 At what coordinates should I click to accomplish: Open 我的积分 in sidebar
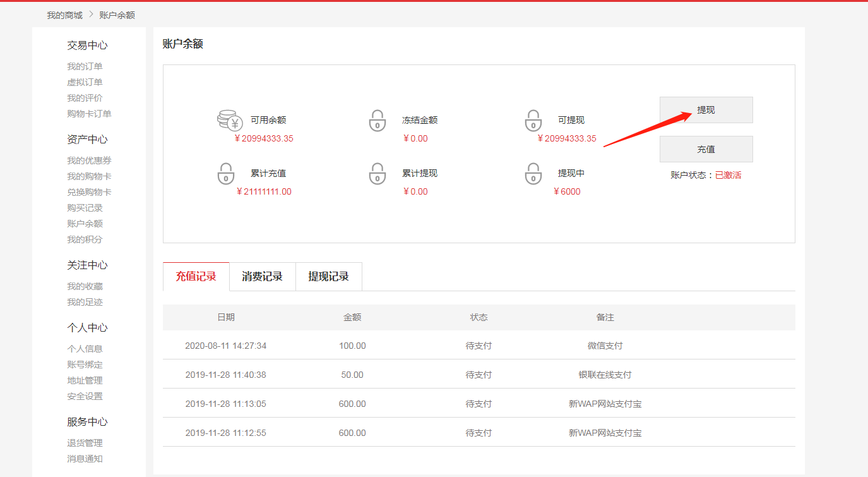(x=85, y=239)
